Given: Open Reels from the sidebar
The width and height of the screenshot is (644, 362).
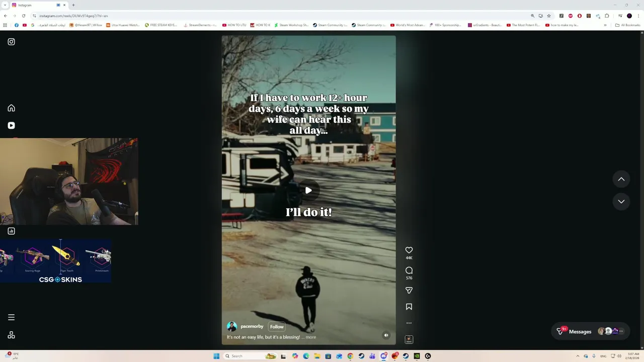Looking at the screenshot, I should [x=11, y=125].
